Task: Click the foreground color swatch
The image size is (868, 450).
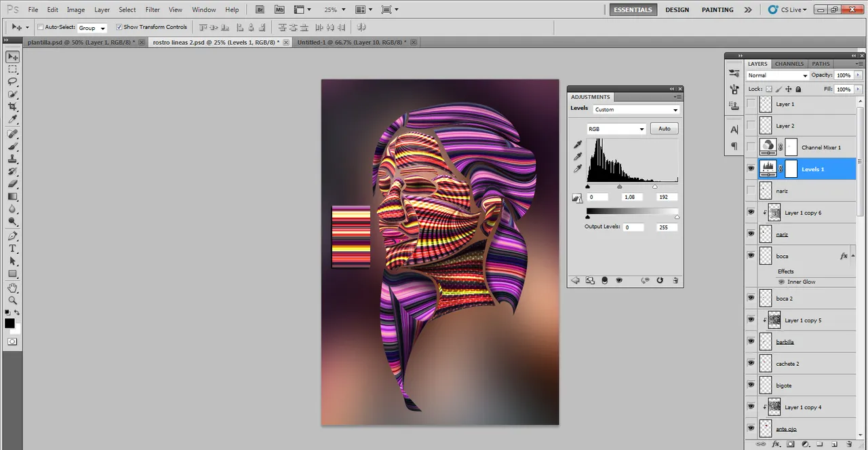Action: point(9,323)
